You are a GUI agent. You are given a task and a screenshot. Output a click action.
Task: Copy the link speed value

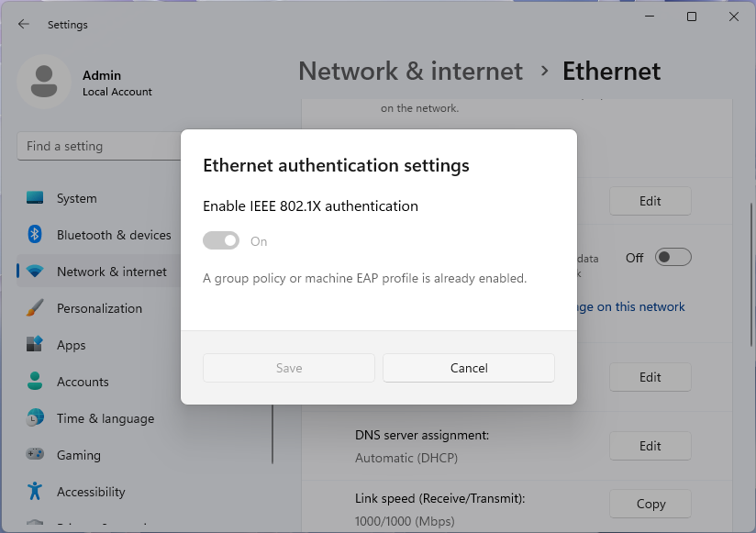pyautogui.click(x=650, y=504)
